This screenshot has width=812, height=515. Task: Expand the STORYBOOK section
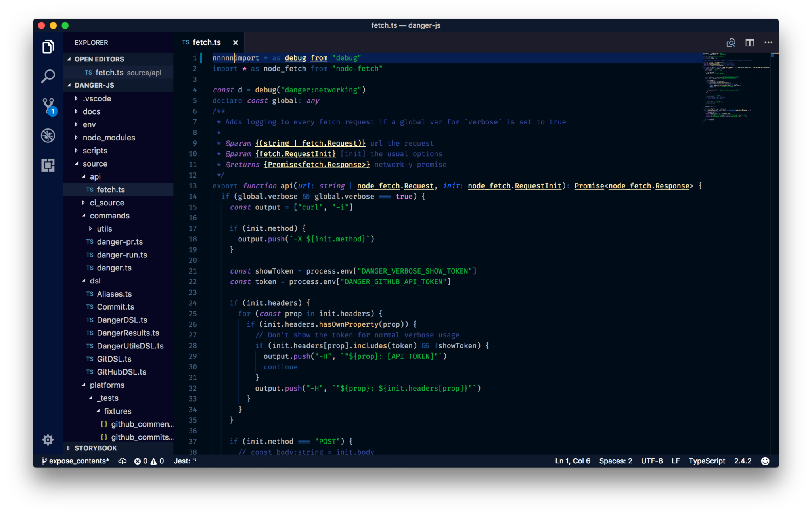(x=95, y=448)
